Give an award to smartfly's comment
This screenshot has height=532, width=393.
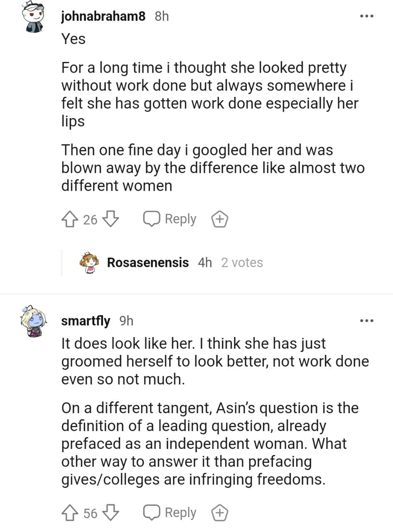coord(220,513)
